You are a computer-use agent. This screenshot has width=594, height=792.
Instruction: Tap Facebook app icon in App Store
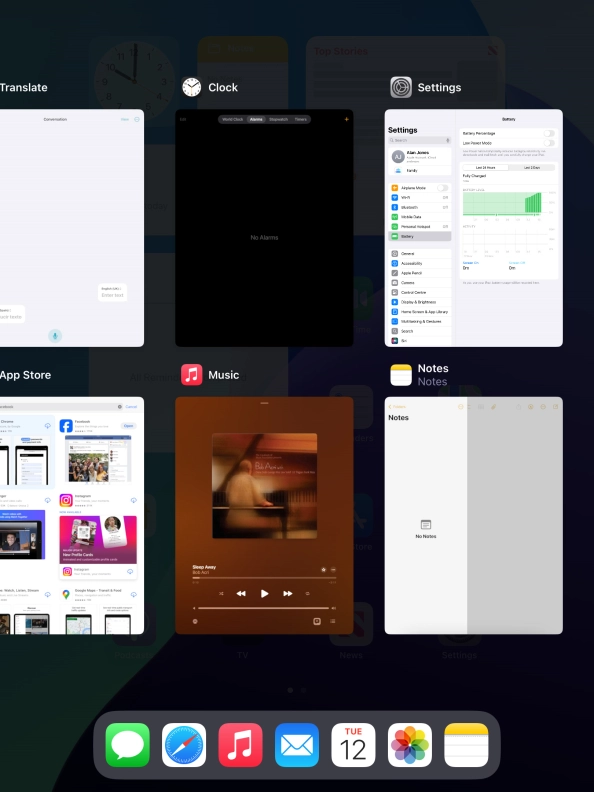[x=66, y=426]
